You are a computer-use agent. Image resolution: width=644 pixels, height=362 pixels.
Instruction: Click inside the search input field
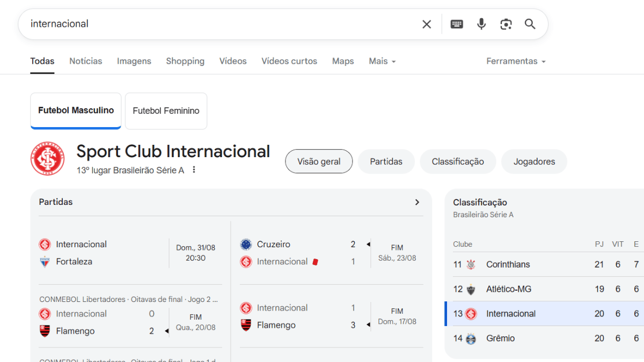pos(215,24)
